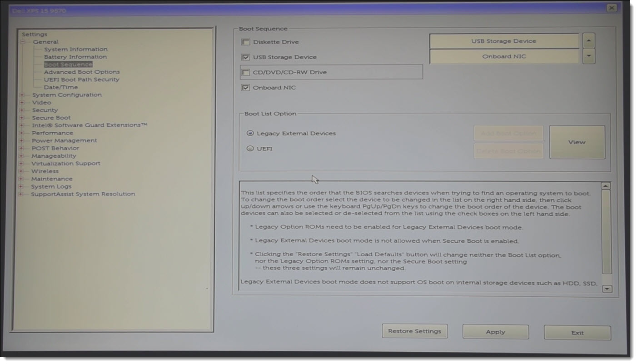Uncheck the Onboard NIC checkbox

point(246,88)
